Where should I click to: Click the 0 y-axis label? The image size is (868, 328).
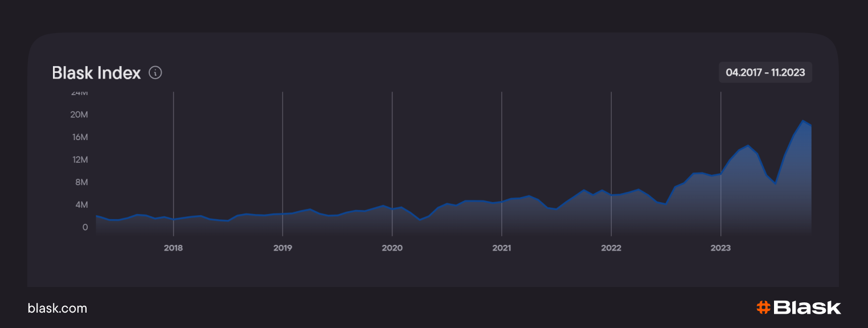pyautogui.click(x=85, y=227)
